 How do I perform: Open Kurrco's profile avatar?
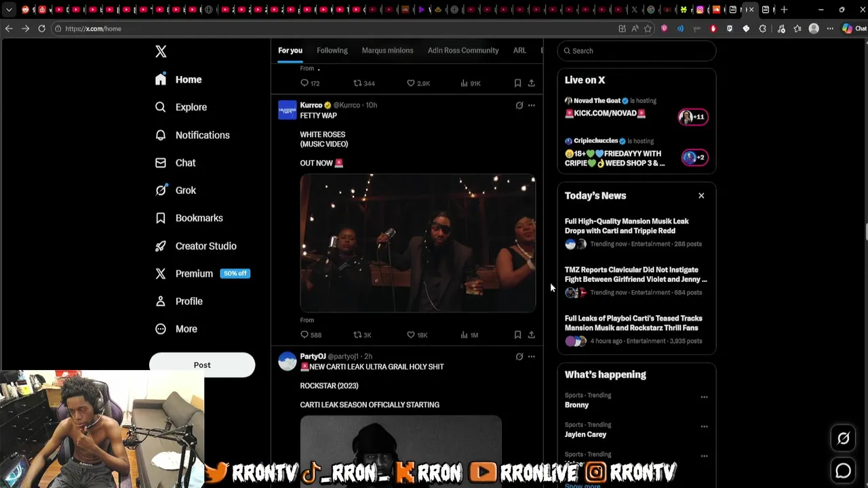288,110
